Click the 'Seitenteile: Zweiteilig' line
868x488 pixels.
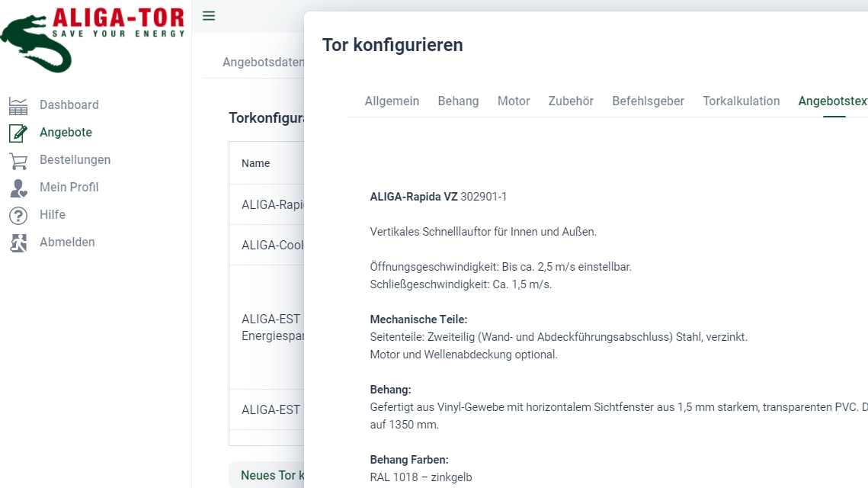tap(559, 337)
